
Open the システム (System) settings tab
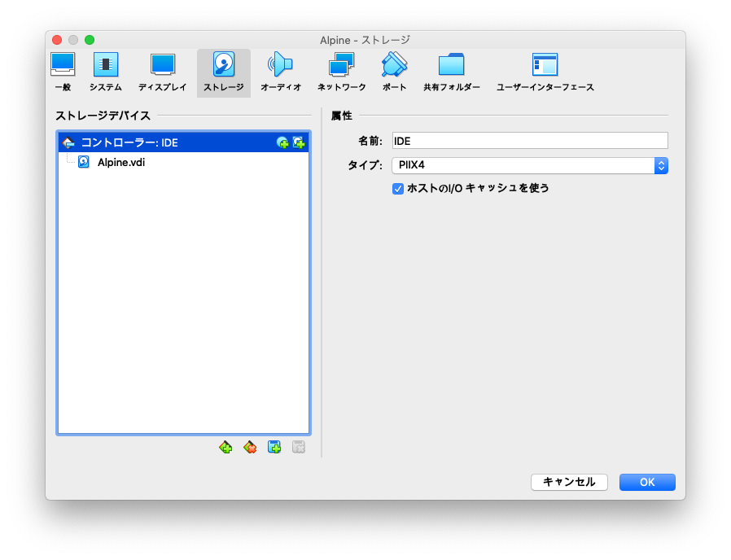point(106,72)
